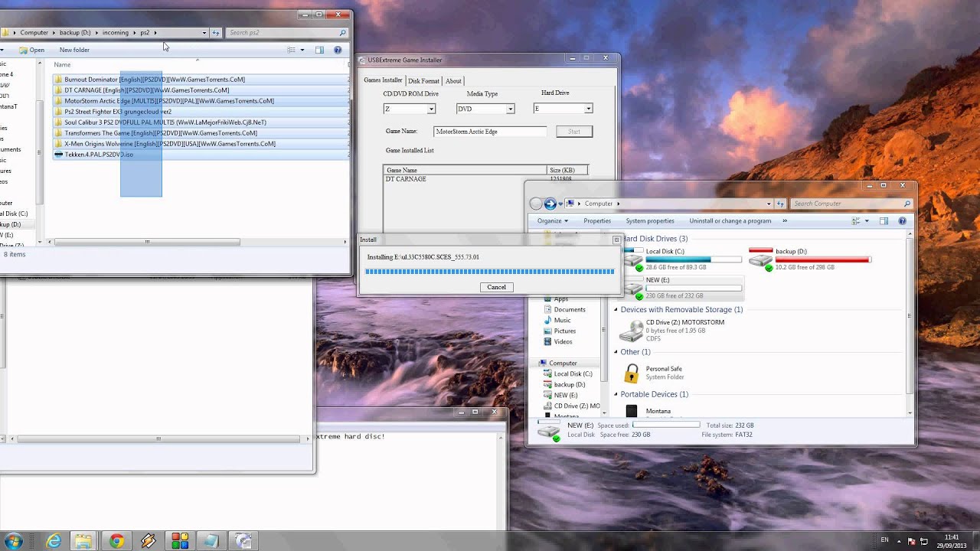
Task: Open the Media Type DVD dropdown
Action: (x=510, y=109)
